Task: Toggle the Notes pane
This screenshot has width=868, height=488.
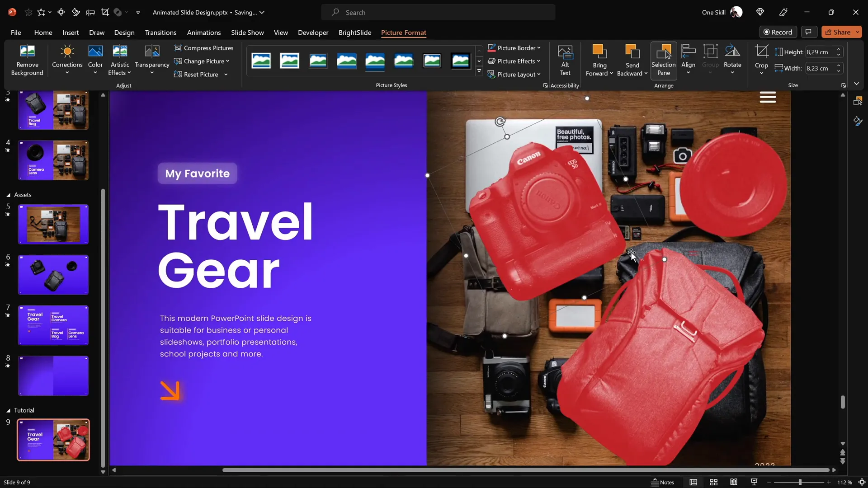Action: 663,482
